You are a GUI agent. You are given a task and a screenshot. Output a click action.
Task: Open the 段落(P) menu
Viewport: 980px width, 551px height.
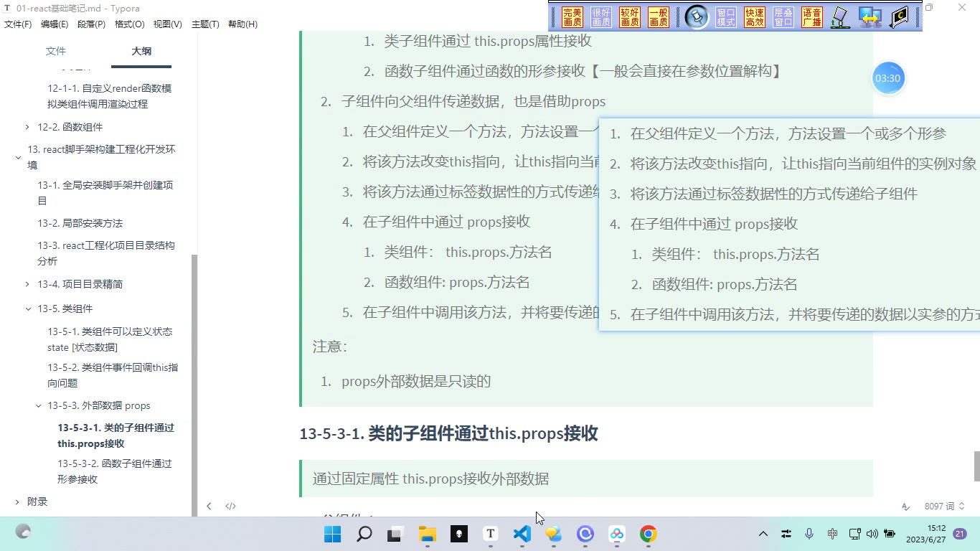91,24
